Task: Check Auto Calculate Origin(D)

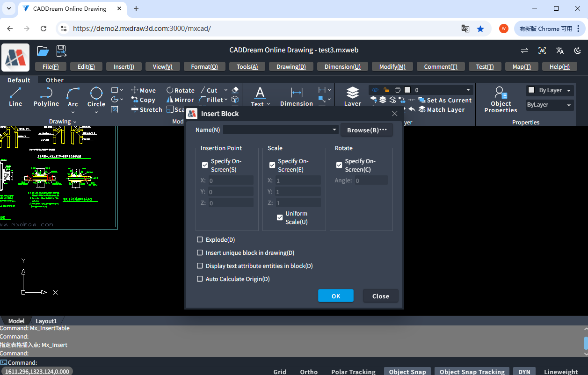Action: click(x=200, y=279)
